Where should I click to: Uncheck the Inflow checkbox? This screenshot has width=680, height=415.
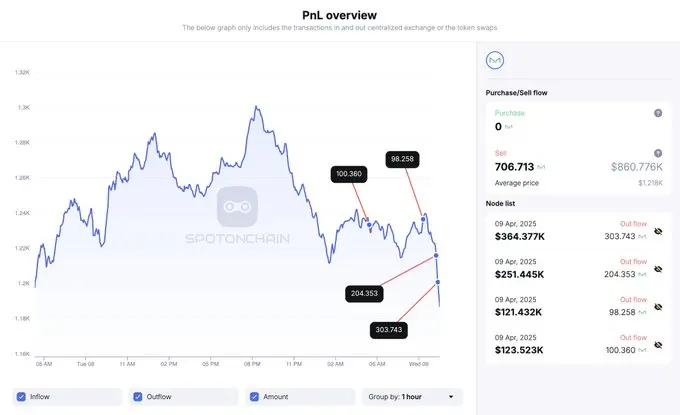coord(22,397)
